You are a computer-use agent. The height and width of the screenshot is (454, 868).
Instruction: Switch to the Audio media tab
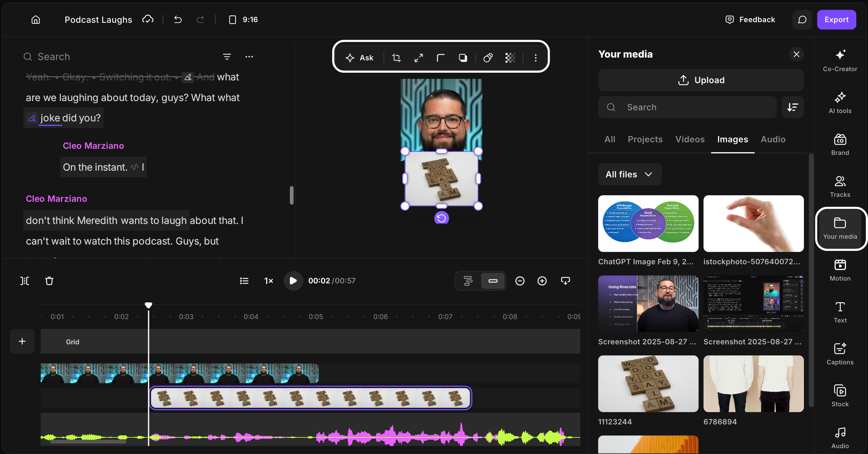773,139
